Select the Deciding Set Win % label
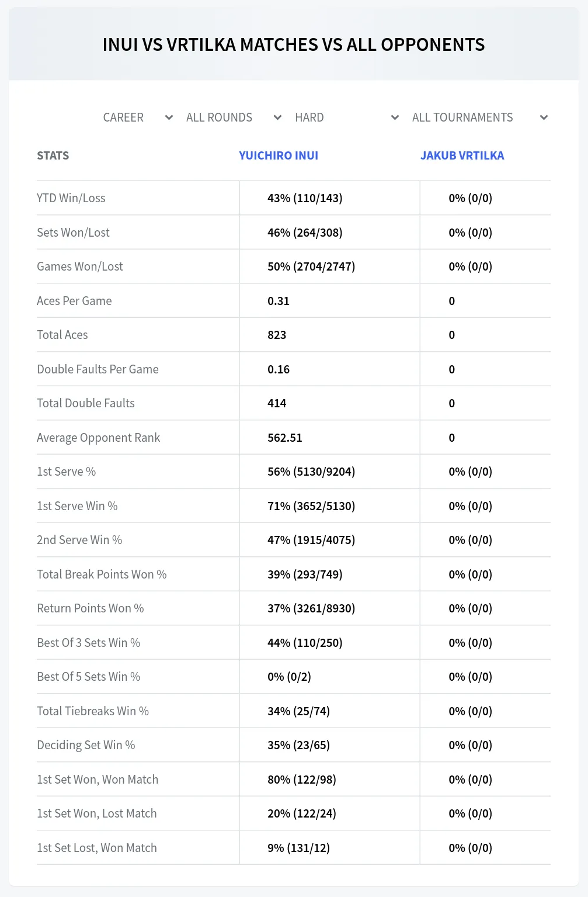Viewport: 588px width, 897px height. (86, 745)
